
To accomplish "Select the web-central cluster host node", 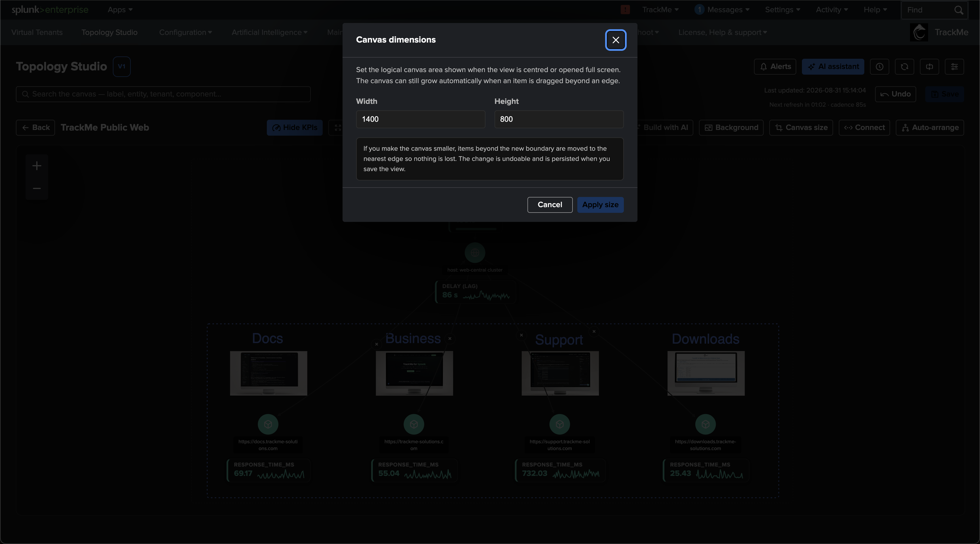I will (475, 253).
